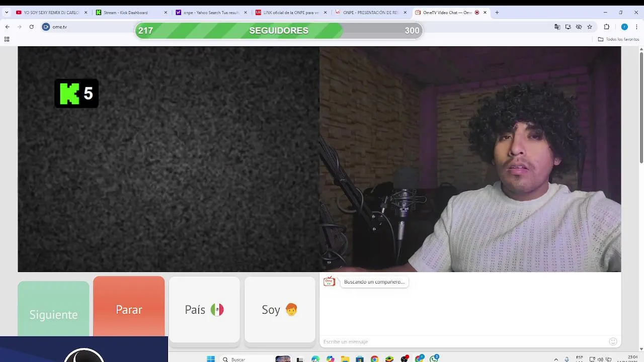This screenshot has width=644, height=362.
Task: Open the emoji picker in the chat
Action: tap(613, 342)
